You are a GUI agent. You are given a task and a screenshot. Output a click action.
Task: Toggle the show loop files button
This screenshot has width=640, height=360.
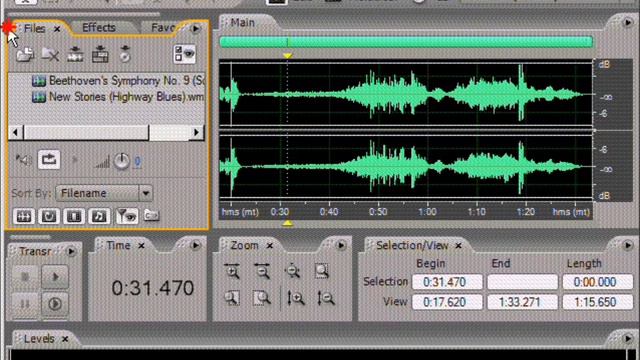pyautogui.click(x=49, y=216)
